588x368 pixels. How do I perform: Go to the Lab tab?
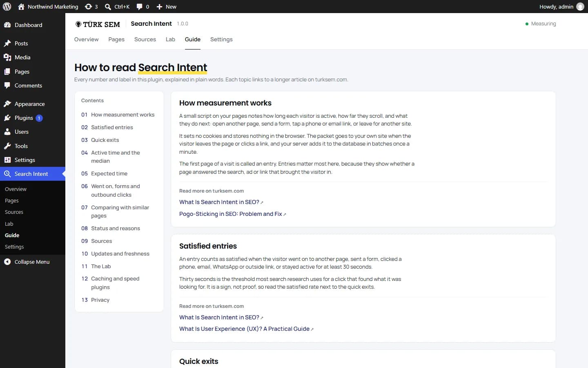click(x=170, y=39)
